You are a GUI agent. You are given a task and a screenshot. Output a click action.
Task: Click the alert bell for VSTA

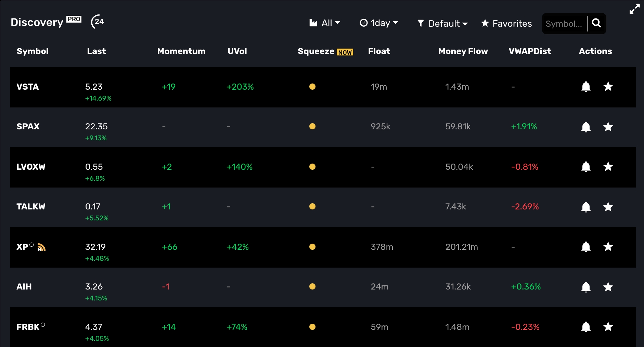coord(586,87)
